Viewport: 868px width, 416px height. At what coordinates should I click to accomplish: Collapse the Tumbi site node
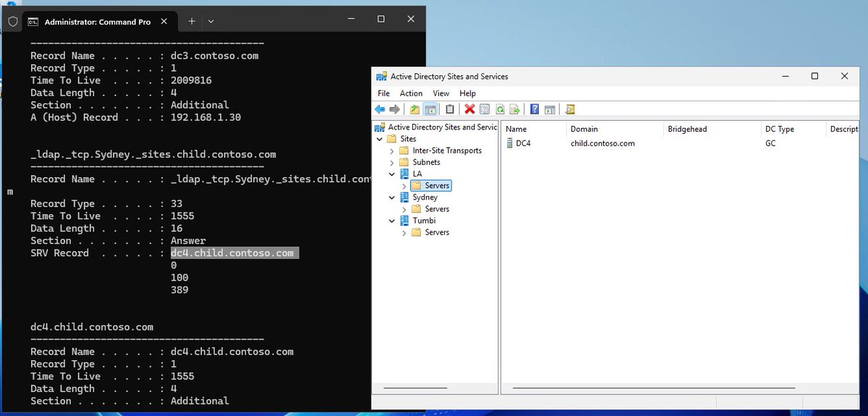pos(392,221)
